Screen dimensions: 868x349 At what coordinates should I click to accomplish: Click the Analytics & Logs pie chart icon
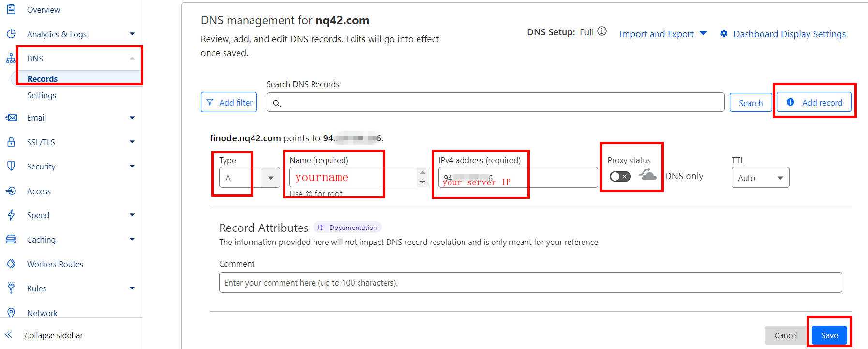pos(11,34)
